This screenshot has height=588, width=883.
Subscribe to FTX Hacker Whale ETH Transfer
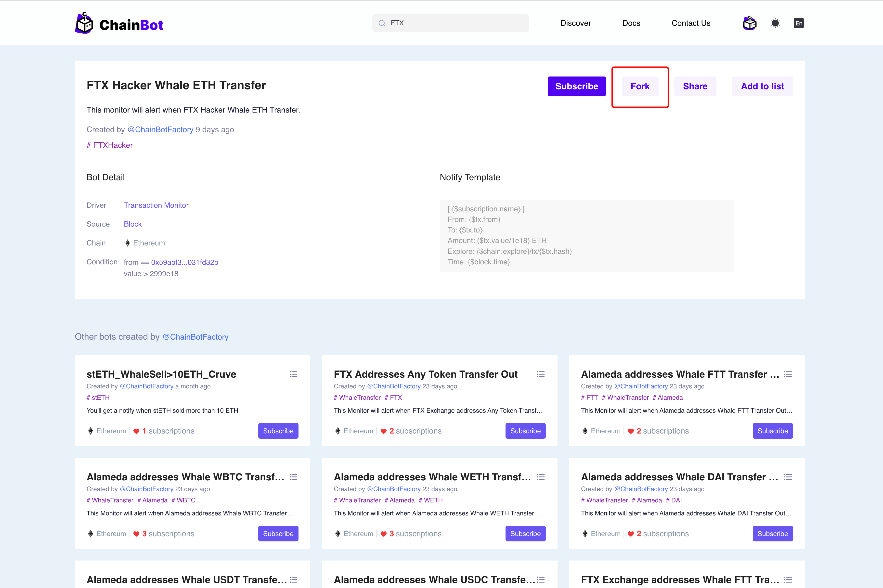tap(577, 86)
